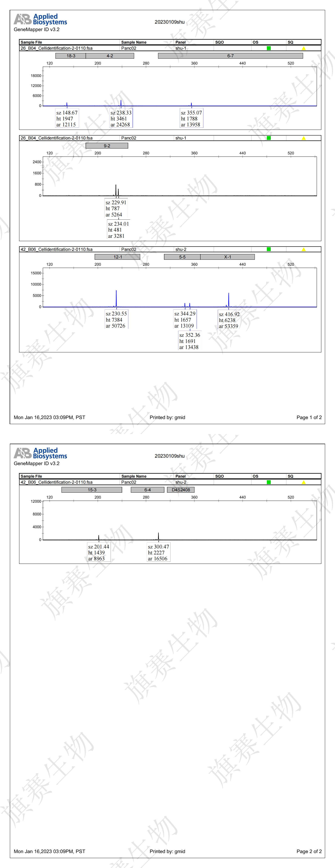This screenshot has width=335, height=868.
Task: Click green OS square above the 9-2 marker plot
Action: click(269, 138)
